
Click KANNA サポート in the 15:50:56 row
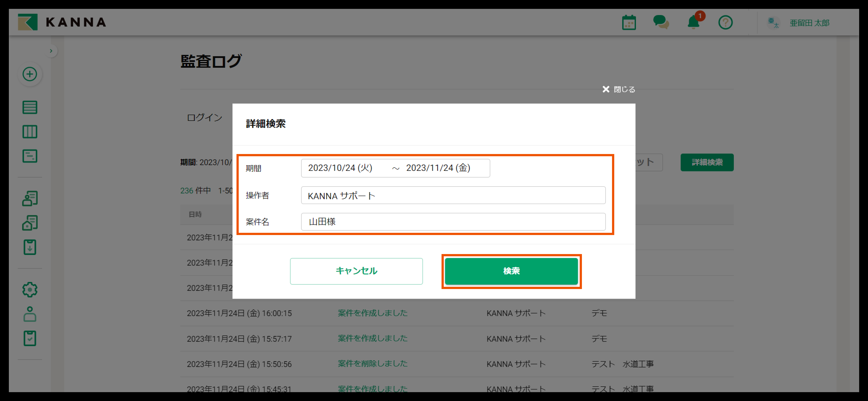[x=516, y=364]
